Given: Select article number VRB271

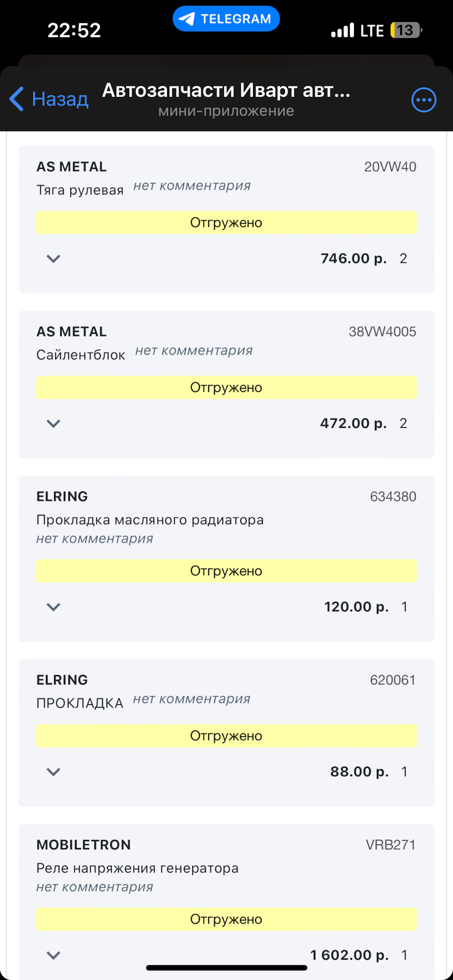Looking at the screenshot, I should (x=390, y=845).
